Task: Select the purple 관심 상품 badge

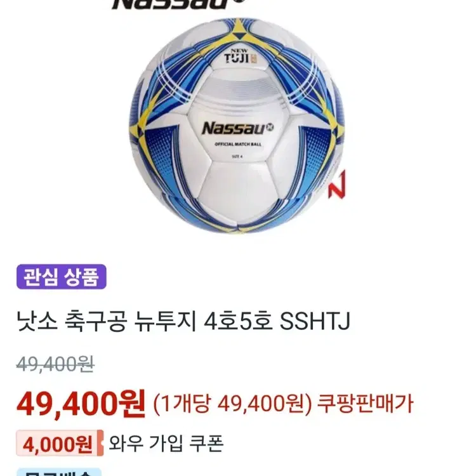Action: (62, 277)
